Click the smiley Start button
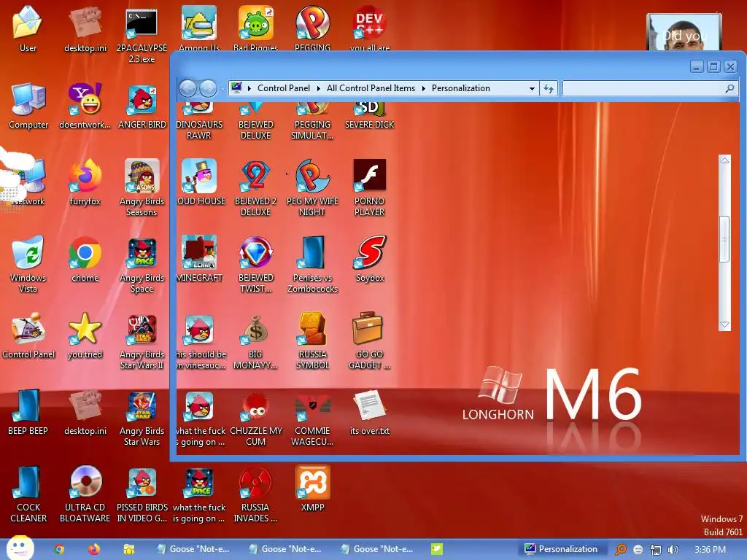This screenshot has height=560, width=747. point(20,548)
